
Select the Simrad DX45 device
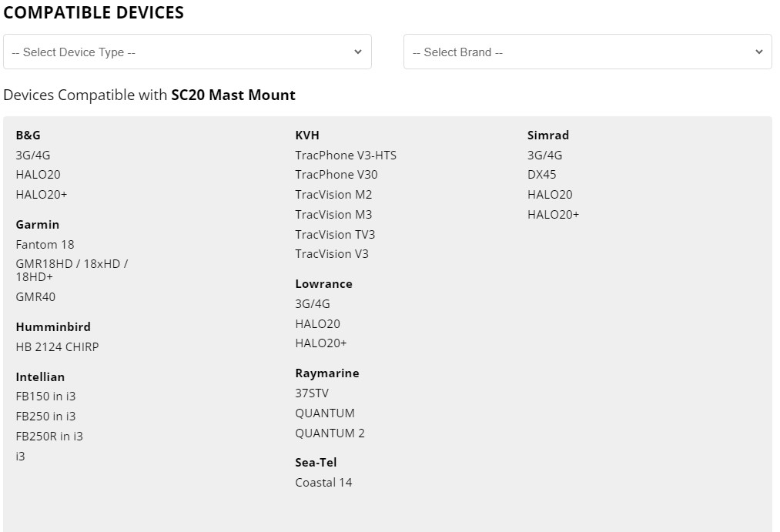[541, 174]
